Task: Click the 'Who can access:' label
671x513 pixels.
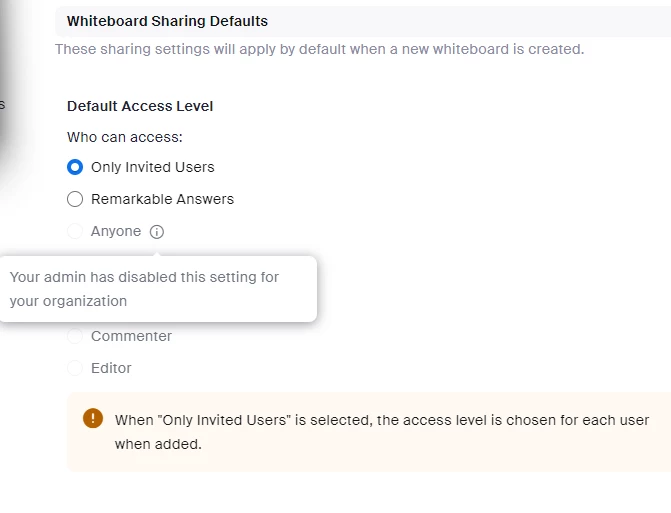Action: coord(125,137)
